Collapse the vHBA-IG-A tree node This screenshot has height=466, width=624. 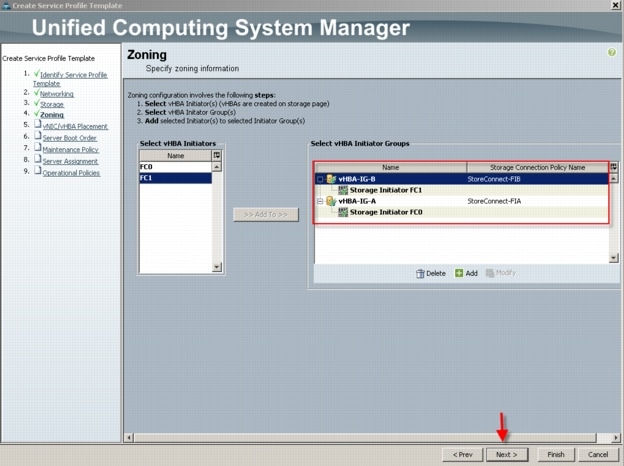(x=320, y=201)
